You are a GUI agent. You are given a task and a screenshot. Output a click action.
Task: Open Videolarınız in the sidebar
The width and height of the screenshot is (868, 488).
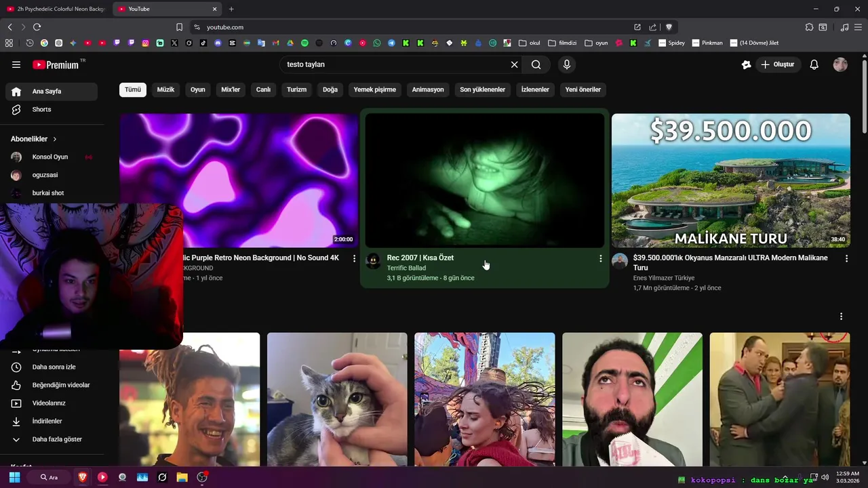[x=52, y=403]
